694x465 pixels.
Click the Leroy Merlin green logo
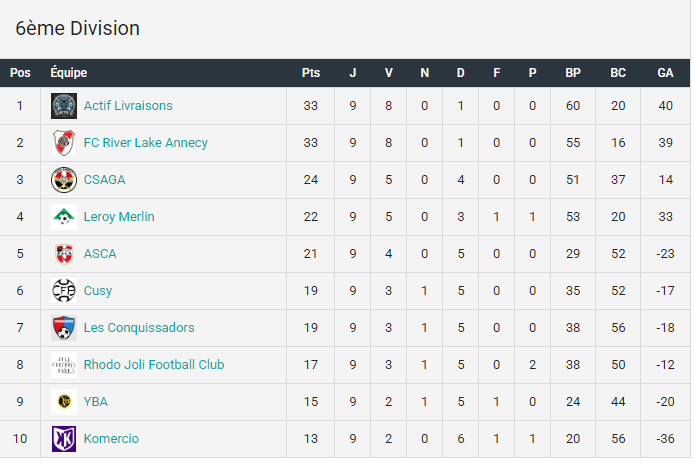click(64, 217)
